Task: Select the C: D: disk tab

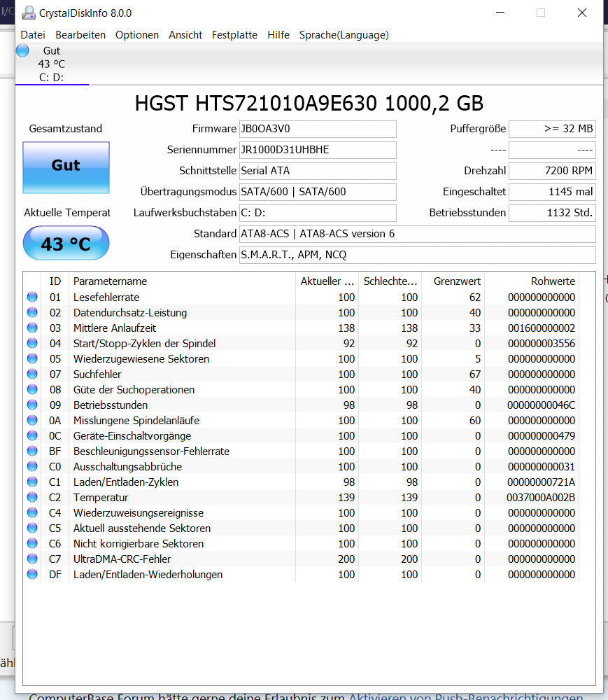Action: click(52, 64)
